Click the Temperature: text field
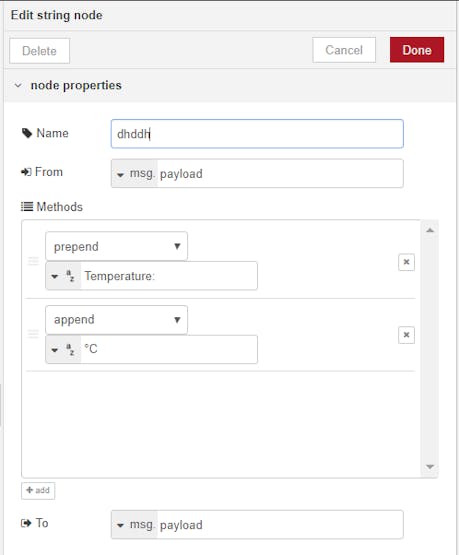 click(169, 276)
